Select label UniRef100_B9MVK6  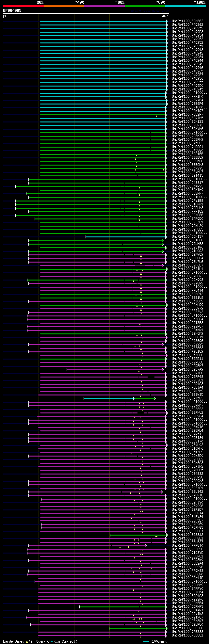[x=187, y=129]
